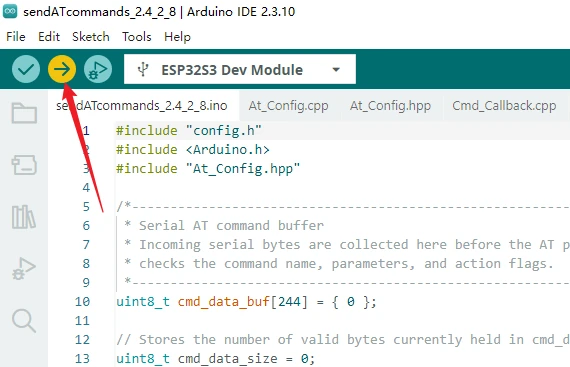Click the "At_Config.hpp" include string

pyautogui.click(x=243, y=169)
